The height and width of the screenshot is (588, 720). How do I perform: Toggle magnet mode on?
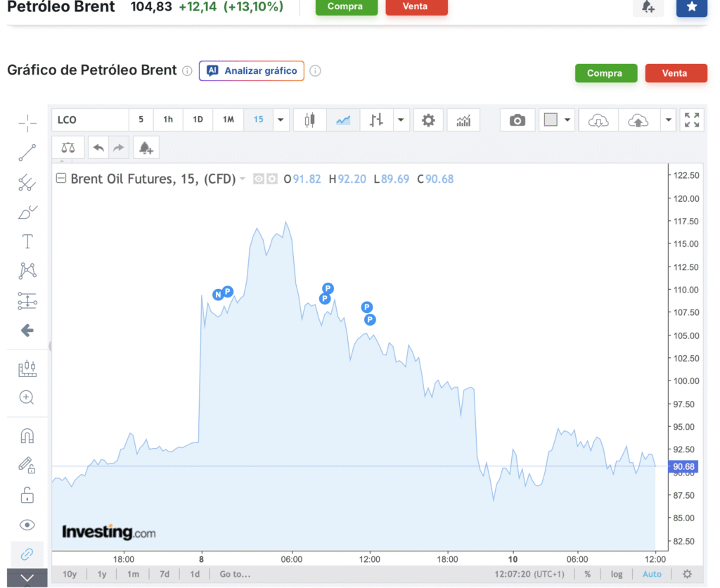point(27,436)
